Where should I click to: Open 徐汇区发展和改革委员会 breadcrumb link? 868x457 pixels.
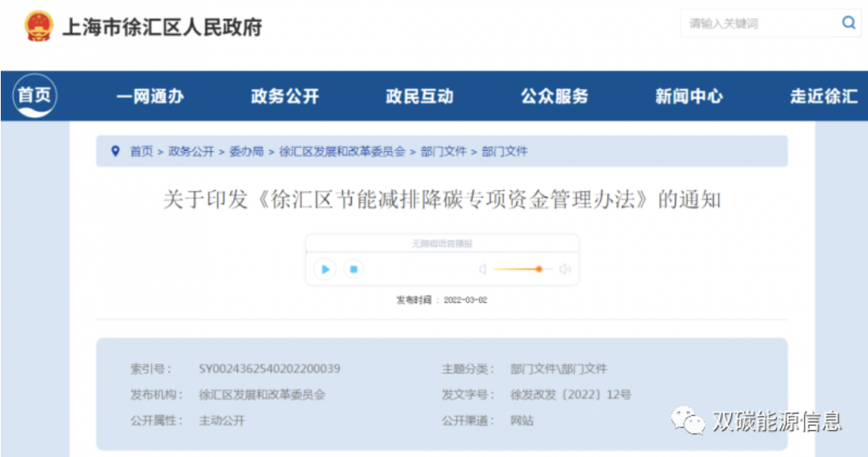[342, 151]
